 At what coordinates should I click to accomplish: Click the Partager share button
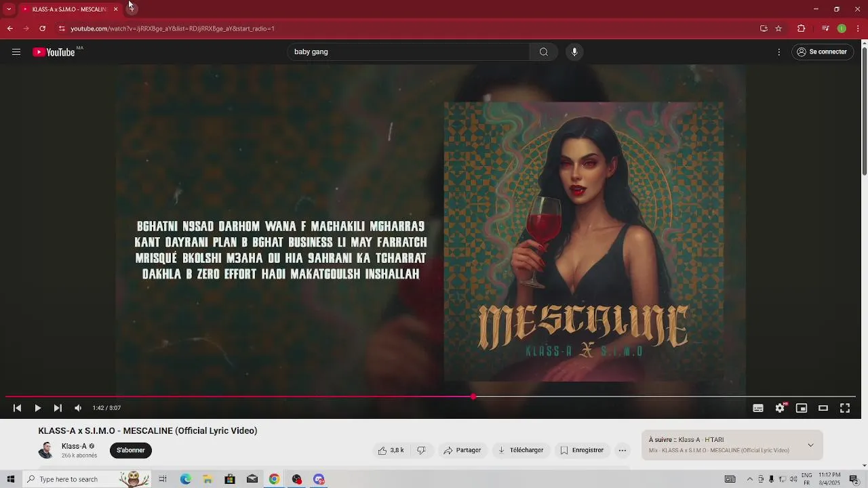point(462,450)
